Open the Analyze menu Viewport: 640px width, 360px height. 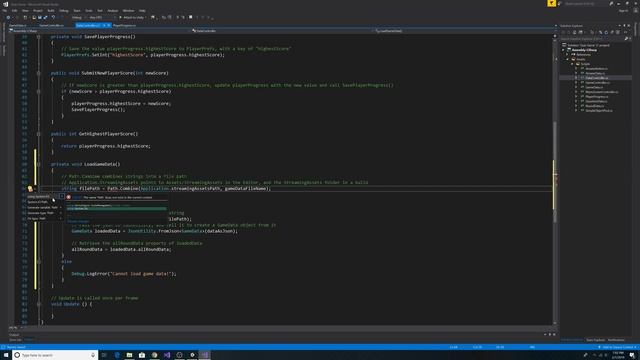point(113,11)
